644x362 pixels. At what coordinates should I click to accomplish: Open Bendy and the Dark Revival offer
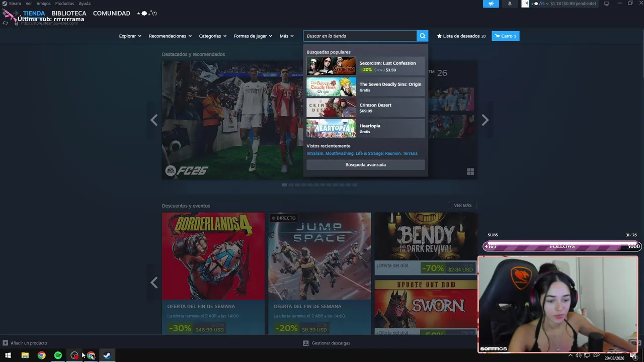pos(426,244)
